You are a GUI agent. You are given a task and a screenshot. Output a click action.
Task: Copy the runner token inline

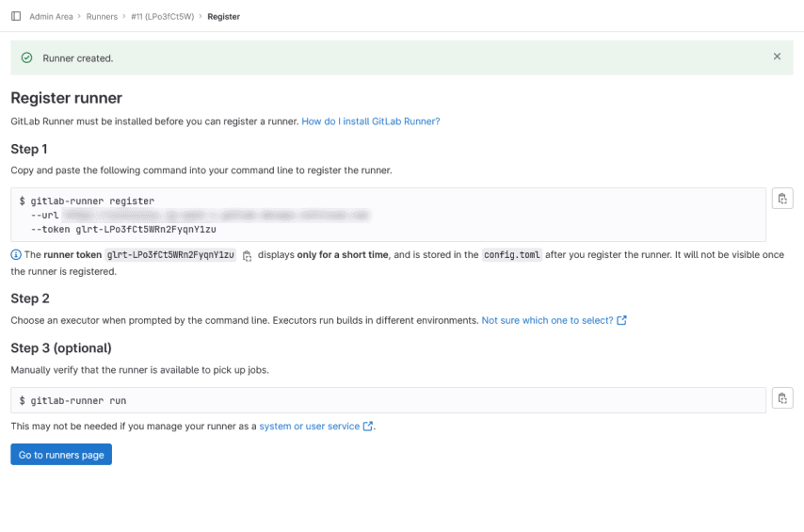point(248,255)
